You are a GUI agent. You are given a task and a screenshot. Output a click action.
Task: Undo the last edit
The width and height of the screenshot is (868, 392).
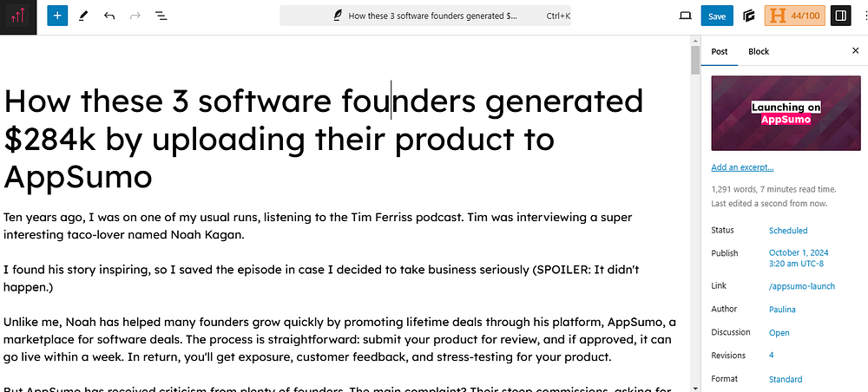pos(108,16)
